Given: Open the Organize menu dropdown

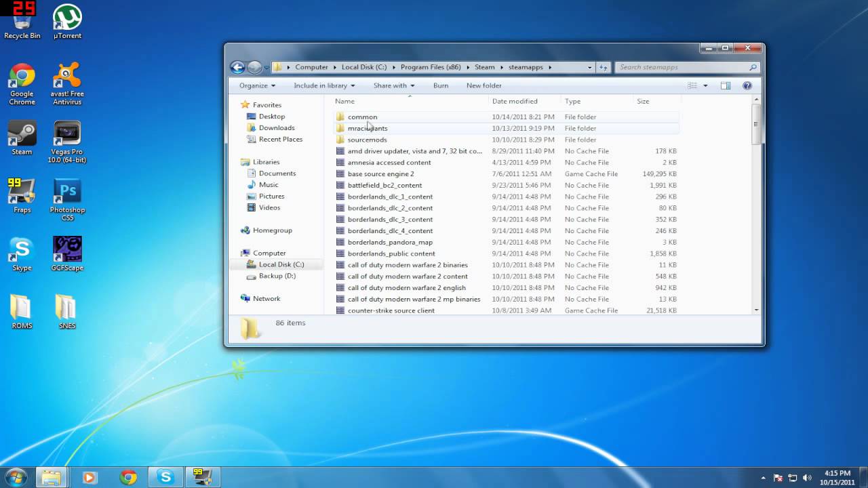Looking at the screenshot, I should pos(257,85).
